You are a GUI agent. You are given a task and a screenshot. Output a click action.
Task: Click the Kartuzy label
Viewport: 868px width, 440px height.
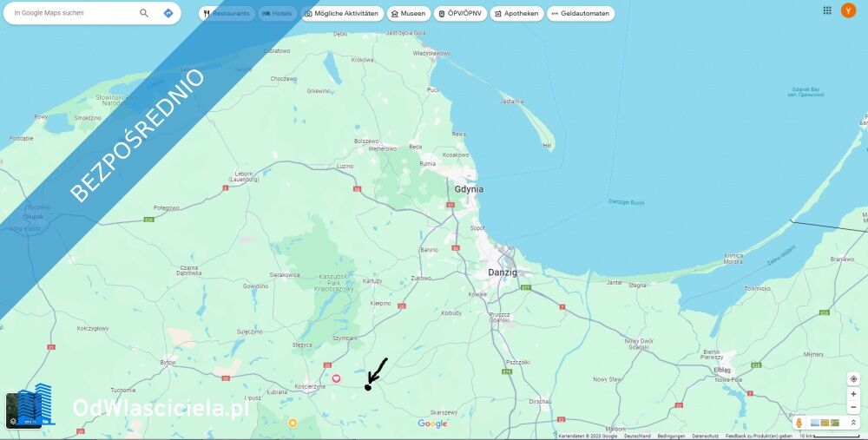click(372, 281)
